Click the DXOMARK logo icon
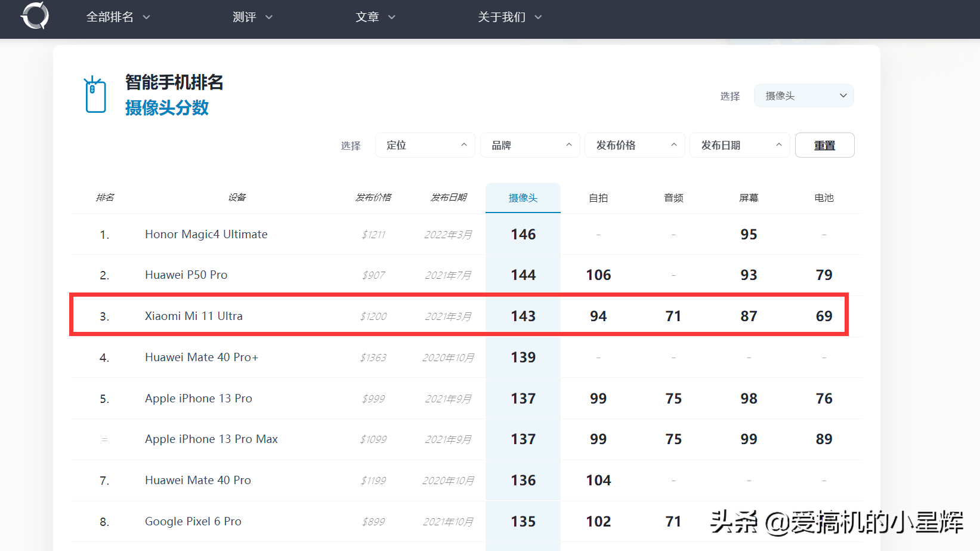This screenshot has width=980, height=551. 35,16
